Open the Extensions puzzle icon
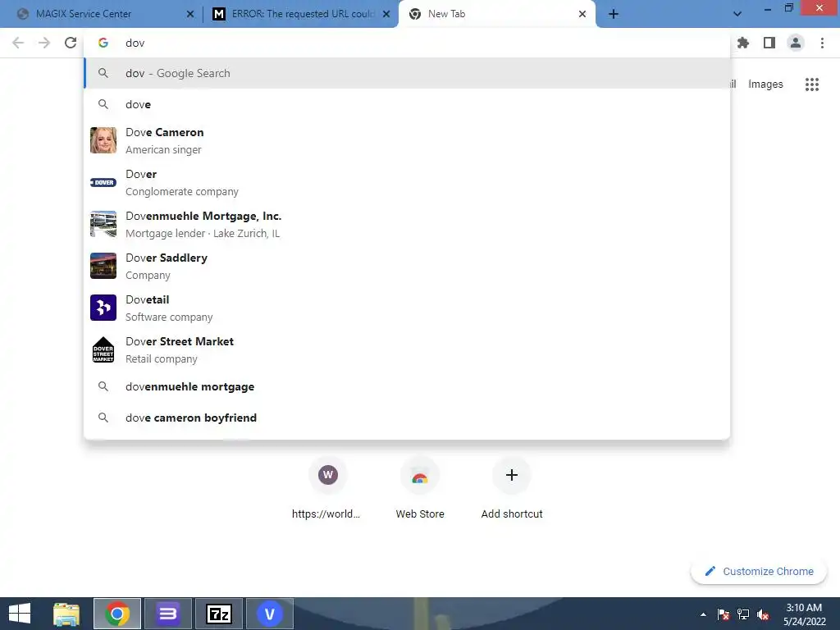 click(743, 43)
